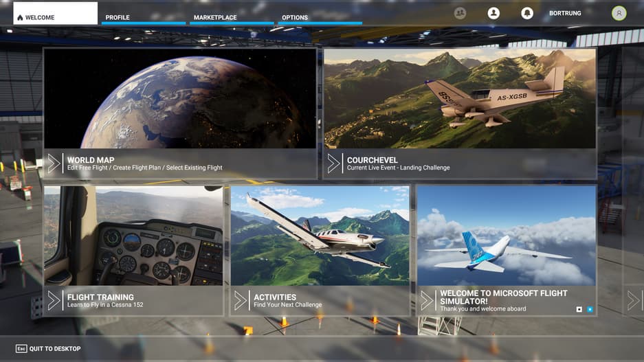Screen dimensions: 644x362
Task: Switch to the Profile tab
Action: (144, 17)
